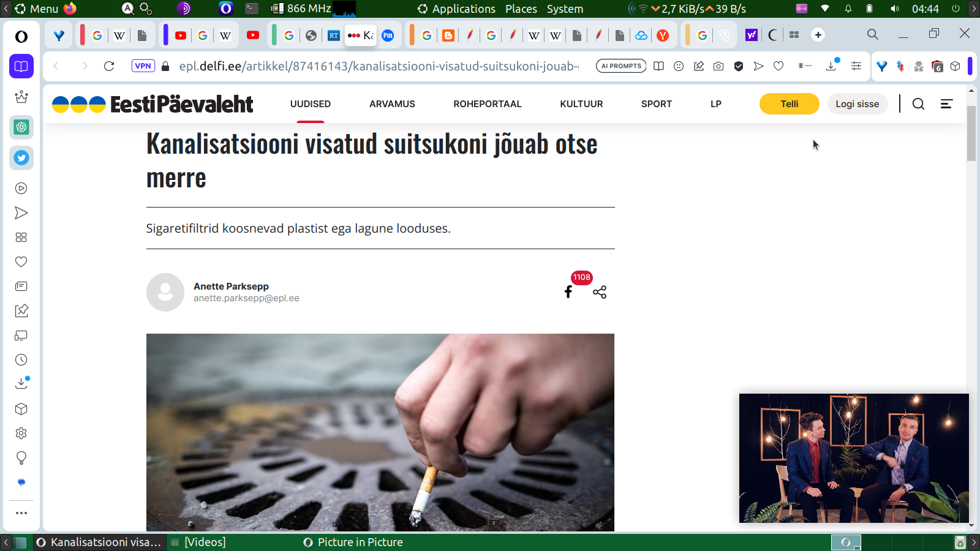The width and height of the screenshot is (980, 551).
Task: Take a snapshot with the camera icon
Action: tap(718, 66)
